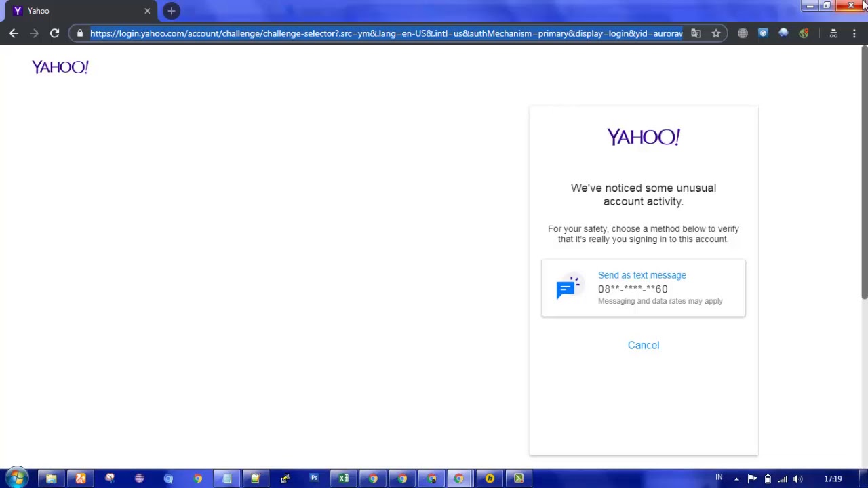Image resolution: width=868 pixels, height=488 pixels.
Task: Open a new browser tab
Action: (x=172, y=11)
